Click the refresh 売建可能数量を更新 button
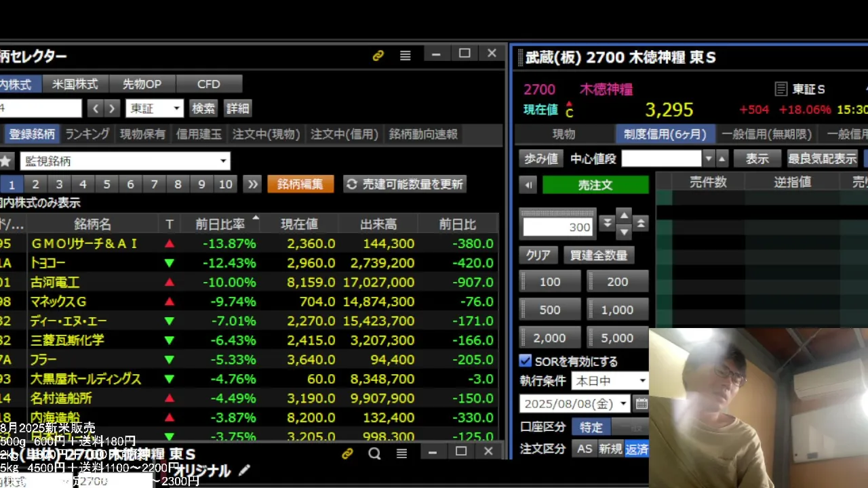Screen dimensions: 868x488 [x=405, y=184]
